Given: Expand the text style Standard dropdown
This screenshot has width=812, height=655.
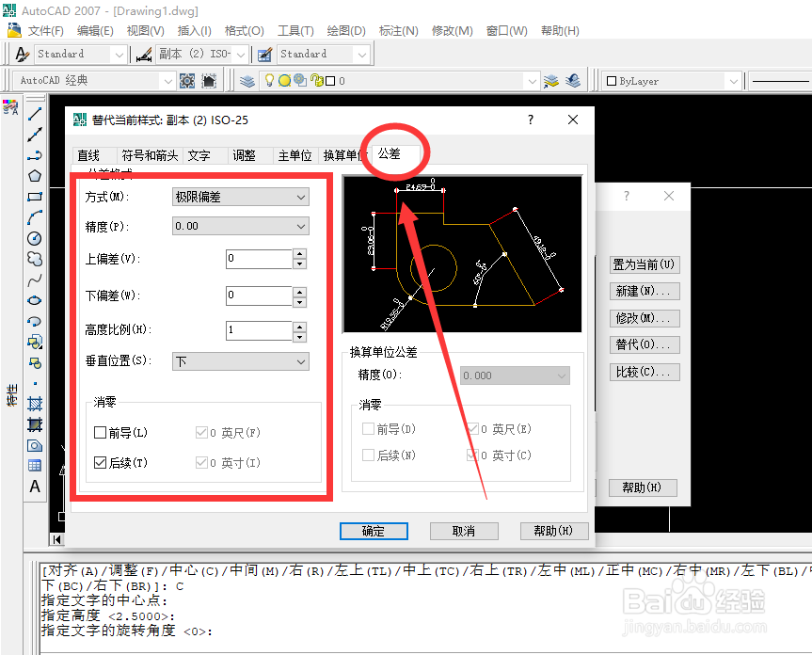Looking at the screenshot, I should pos(119,55).
